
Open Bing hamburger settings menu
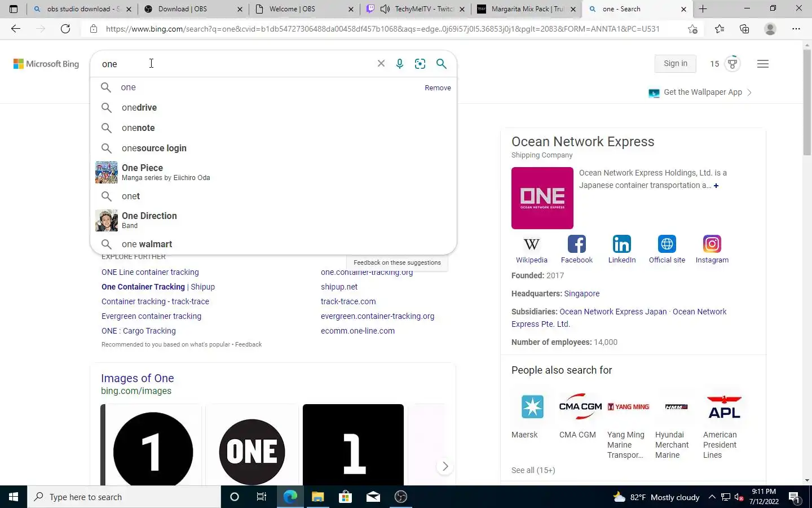[763, 64]
